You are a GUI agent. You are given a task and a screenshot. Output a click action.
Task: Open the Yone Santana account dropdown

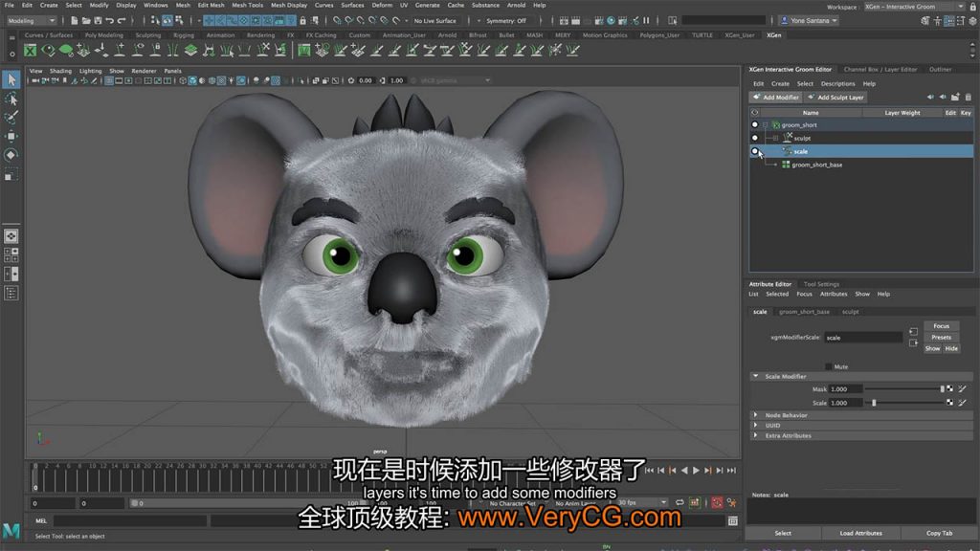click(810, 21)
